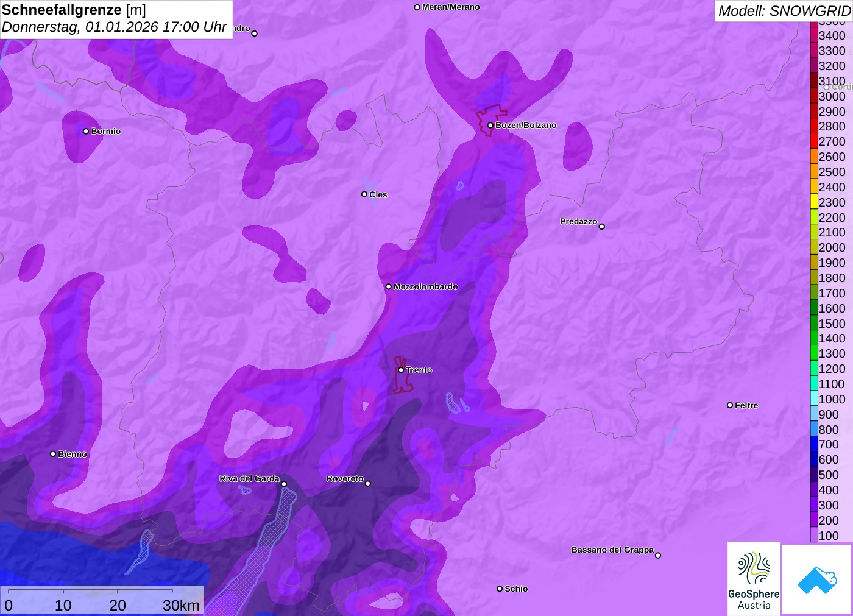This screenshot has width=853, height=616.
Task: Click the Schneefallgrenze [m] title
Action: coord(74,10)
